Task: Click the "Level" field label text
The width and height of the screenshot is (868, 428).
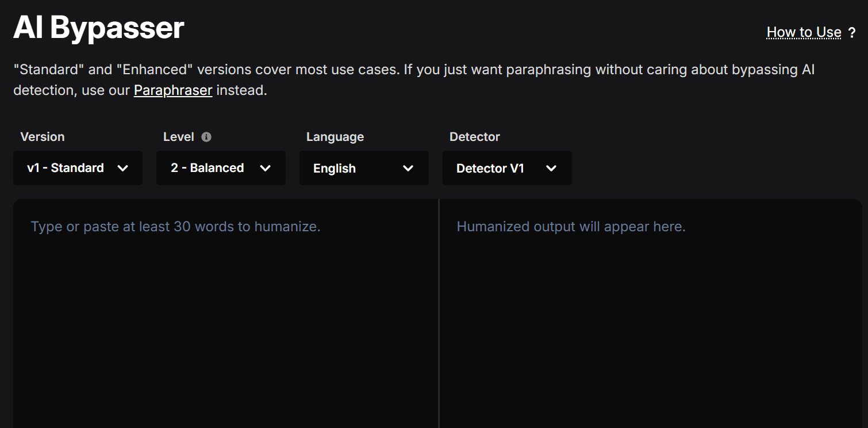Action: [x=179, y=137]
